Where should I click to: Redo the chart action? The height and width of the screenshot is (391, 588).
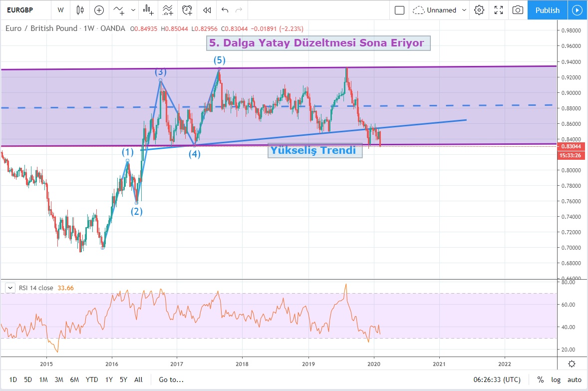point(239,10)
